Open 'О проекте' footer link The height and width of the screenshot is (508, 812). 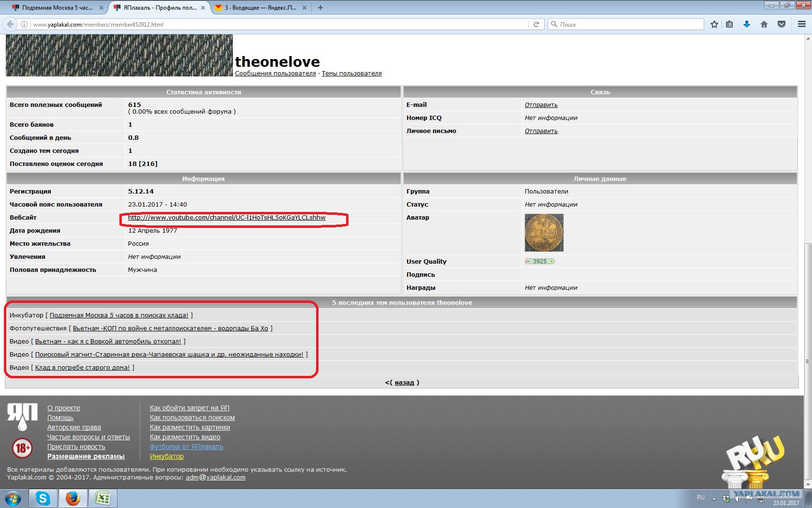(x=64, y=408)
